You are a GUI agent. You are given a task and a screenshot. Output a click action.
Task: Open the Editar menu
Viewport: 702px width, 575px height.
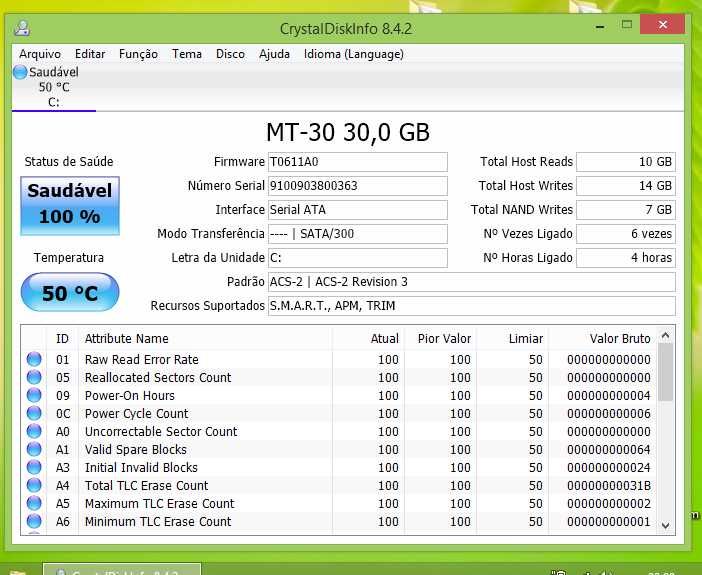click(90, 54)
